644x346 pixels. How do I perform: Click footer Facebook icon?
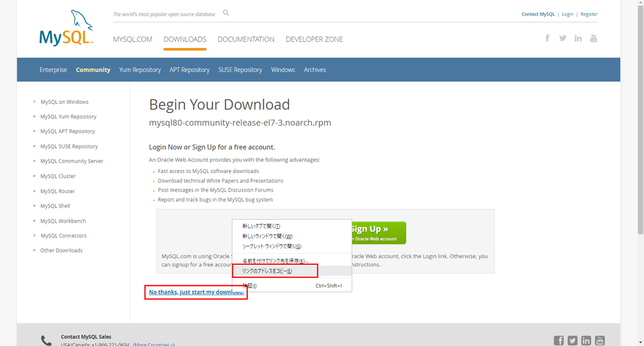point(559,340)
